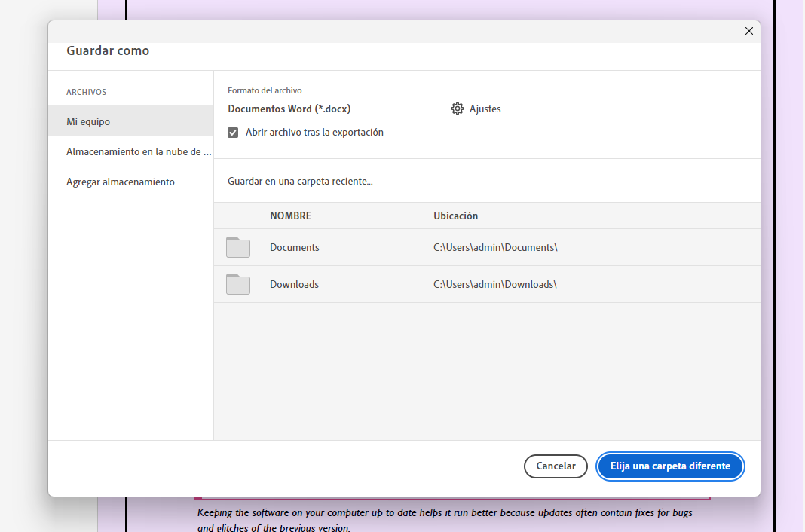Open the Ajustes gear icon
Screen dimensions: 805x532
click(x=458, y=109)
